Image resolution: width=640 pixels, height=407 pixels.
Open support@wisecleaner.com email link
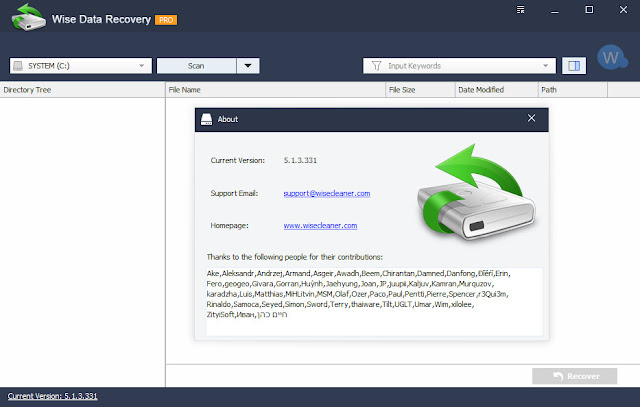click(x=327, y=193)
